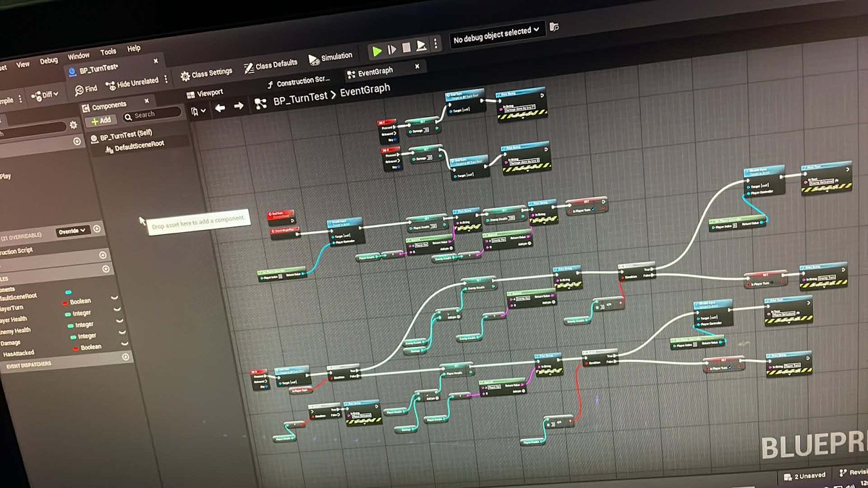Close the Components panel
Image resolution: width=868 pixels, height=488 pixels.
(x=147, y=101)
